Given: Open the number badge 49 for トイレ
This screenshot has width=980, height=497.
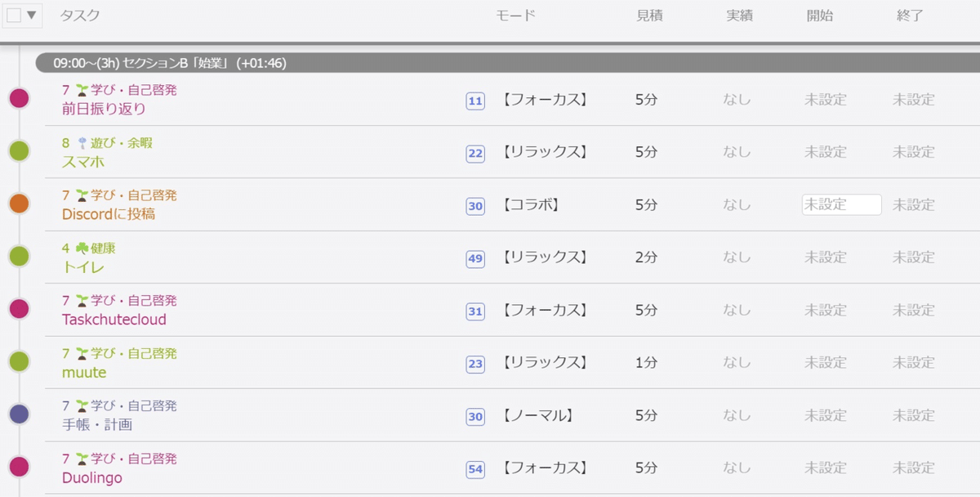Looking at the screenshot, I should (475, 259).
